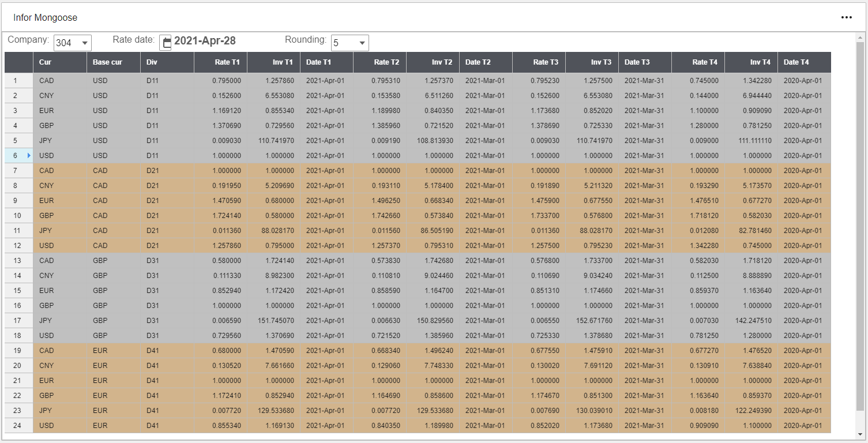Viewport: 868px width, 443px height.
Task: Open the Rounding 5 dropdown
Action: (350, 43)
